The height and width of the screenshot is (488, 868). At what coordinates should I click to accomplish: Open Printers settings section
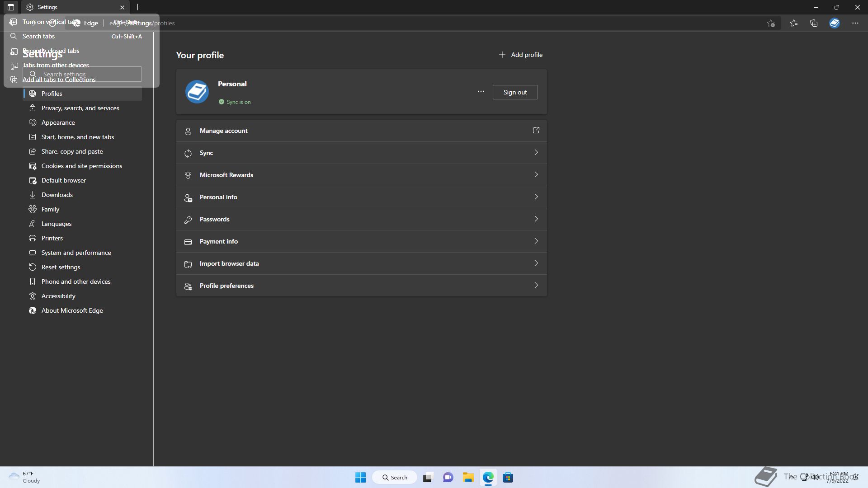tap(82, 238)
